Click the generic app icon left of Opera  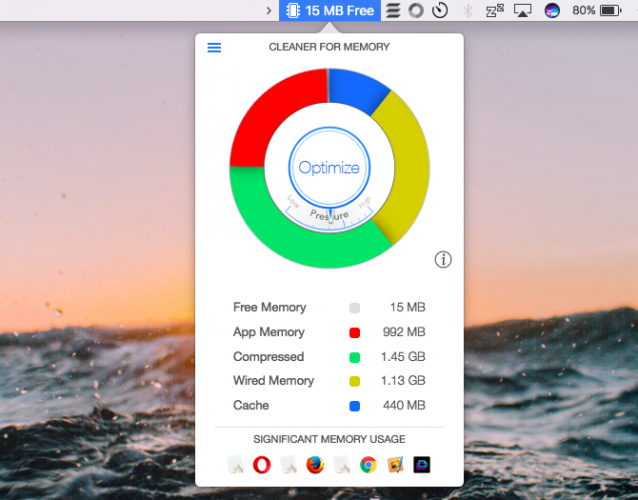235,465
